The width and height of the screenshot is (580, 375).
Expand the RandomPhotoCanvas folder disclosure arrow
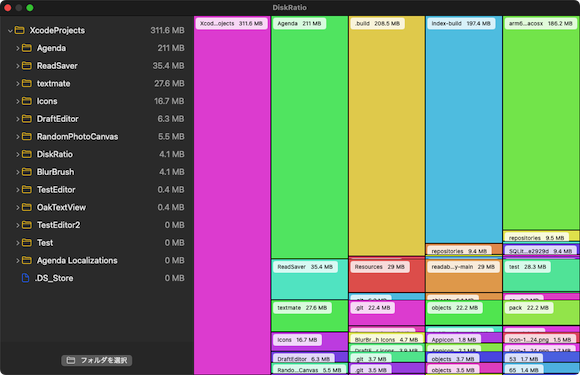(17, 137)
